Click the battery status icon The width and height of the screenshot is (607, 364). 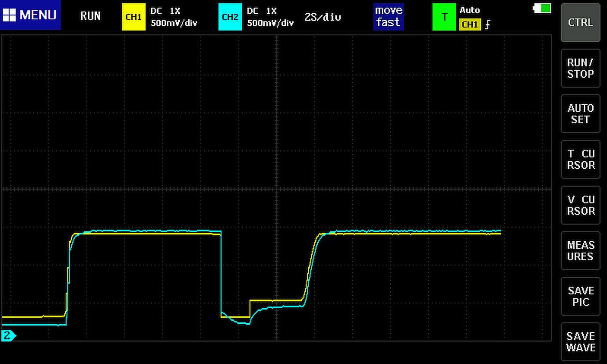click(x=543, y=8)
